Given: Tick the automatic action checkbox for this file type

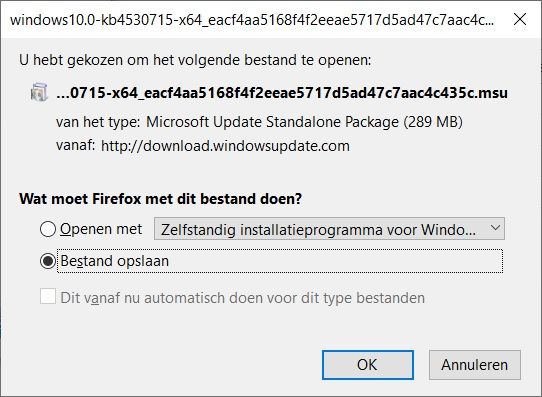Looking at the screenshot, I should (48, 296).
